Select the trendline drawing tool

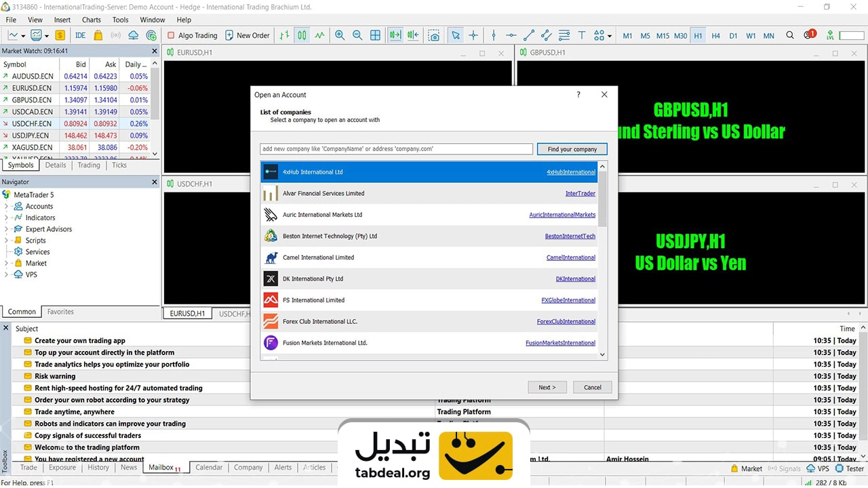(529, 35)
